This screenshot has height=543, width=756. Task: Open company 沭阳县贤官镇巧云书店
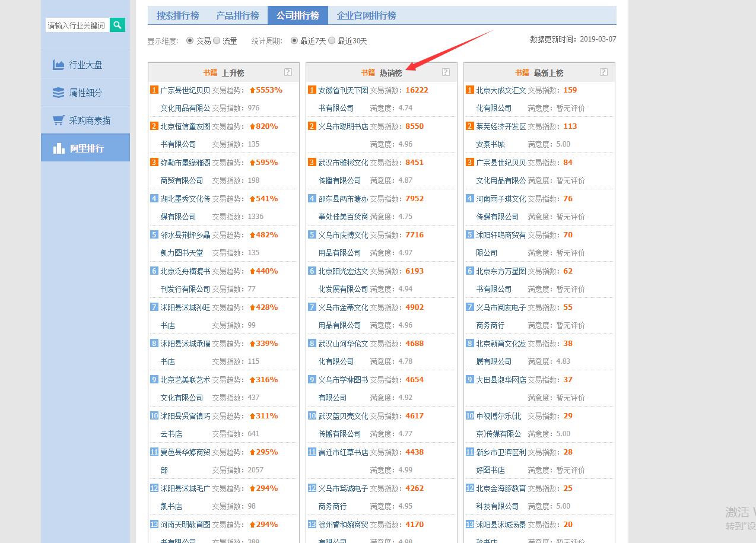(x=185, y=425)
